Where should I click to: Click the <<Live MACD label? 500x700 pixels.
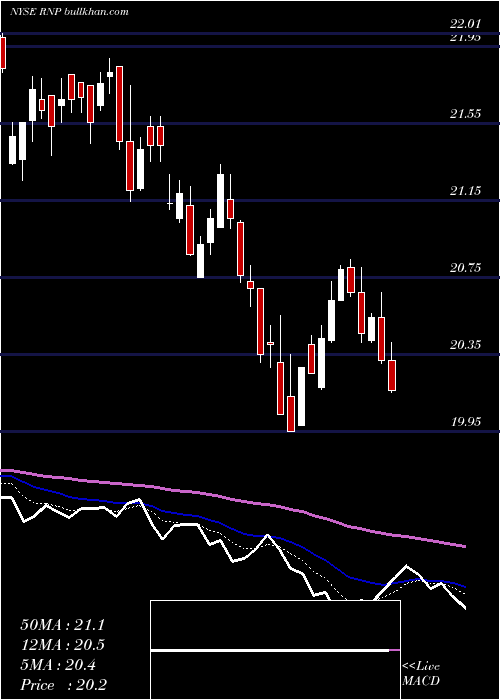[x=421, y=674]
